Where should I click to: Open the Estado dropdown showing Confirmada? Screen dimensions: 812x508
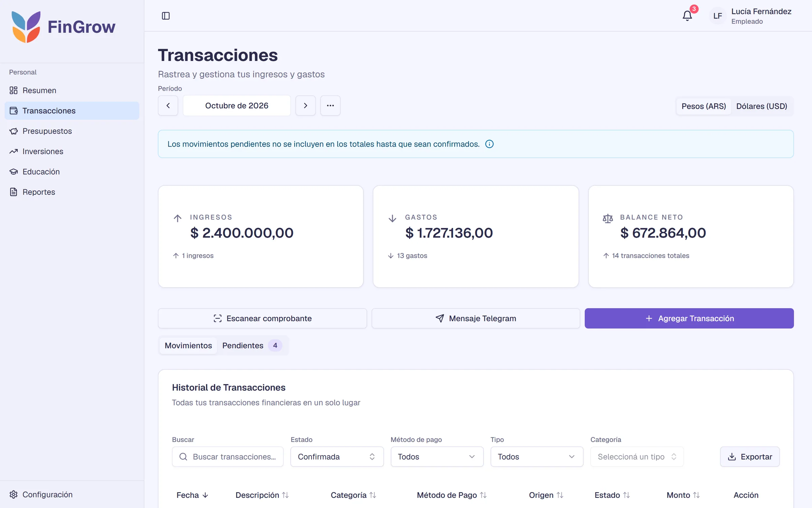337,457
